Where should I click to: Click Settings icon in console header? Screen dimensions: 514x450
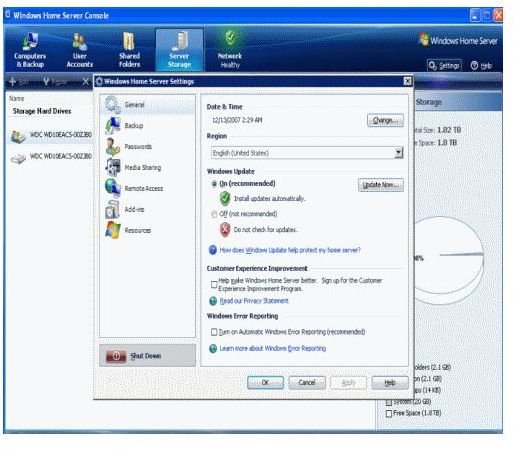(433, 65)
